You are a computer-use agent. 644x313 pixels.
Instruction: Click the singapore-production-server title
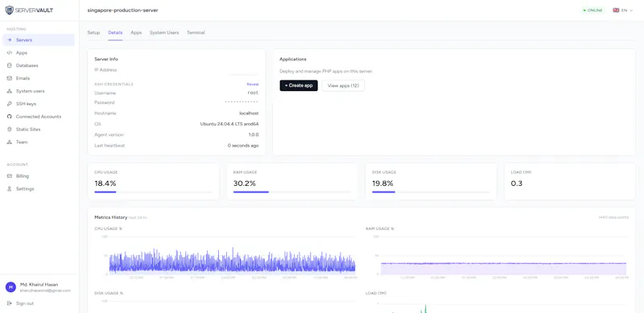click(x=123, y=10)
